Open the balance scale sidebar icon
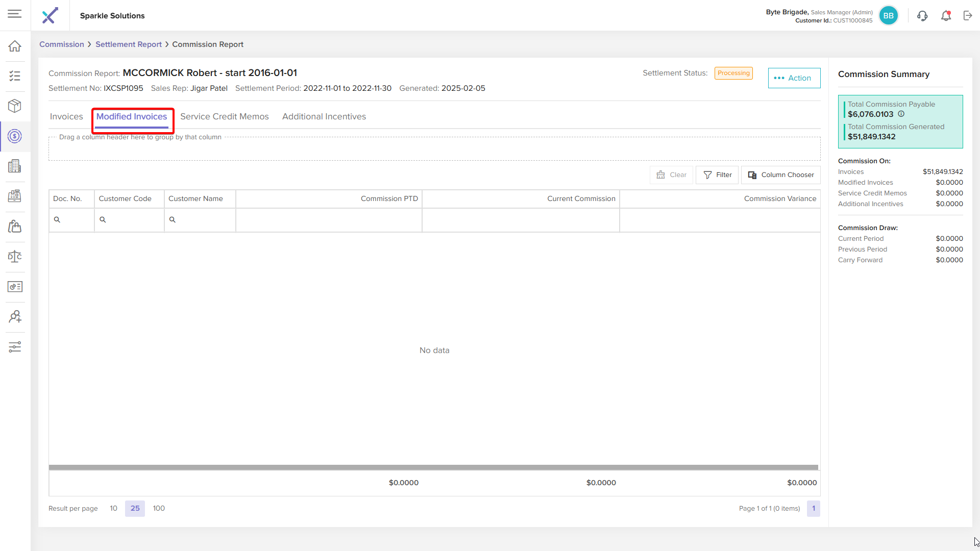The image size is (980, 551). pos(15,256)
